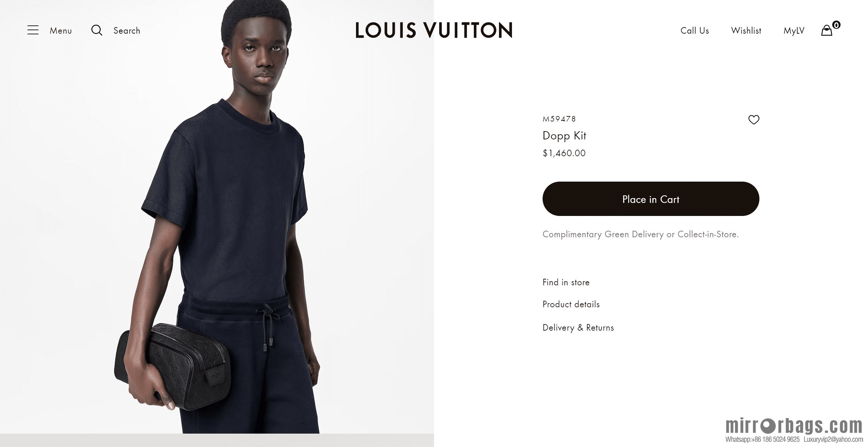Image resolution: width=868 pixels, height=447 pixels.
Task: Click the model product photo
Action: pyautogui.click(x=217, y=217)
